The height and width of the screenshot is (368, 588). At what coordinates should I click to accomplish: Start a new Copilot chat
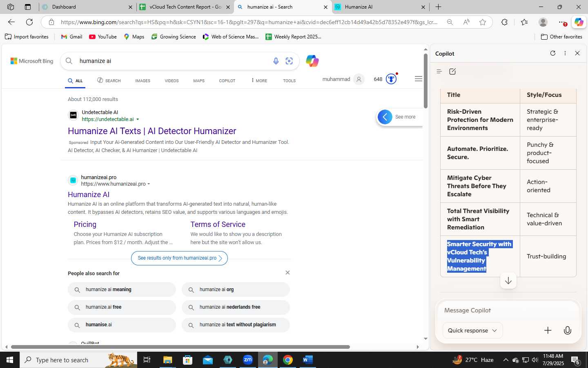click(x=452, y=72)
